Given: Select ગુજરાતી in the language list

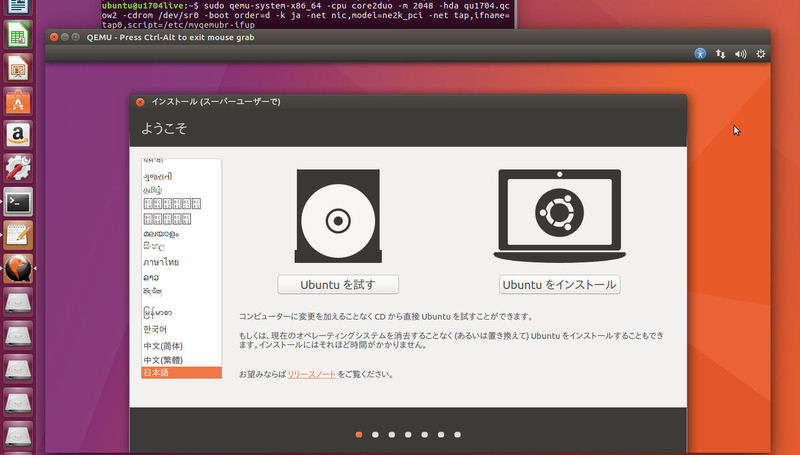Looking at the screenshot, I should coord(158,176).
